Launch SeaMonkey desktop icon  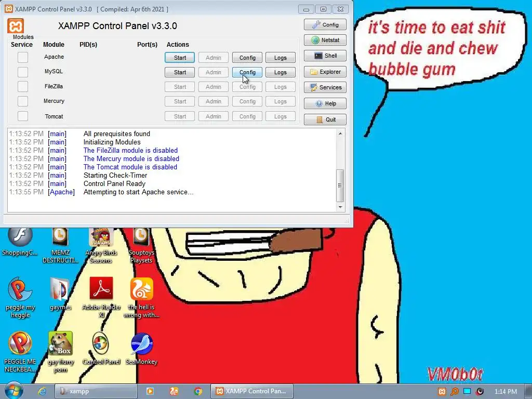pyautogui.click(x=141, y=349)
